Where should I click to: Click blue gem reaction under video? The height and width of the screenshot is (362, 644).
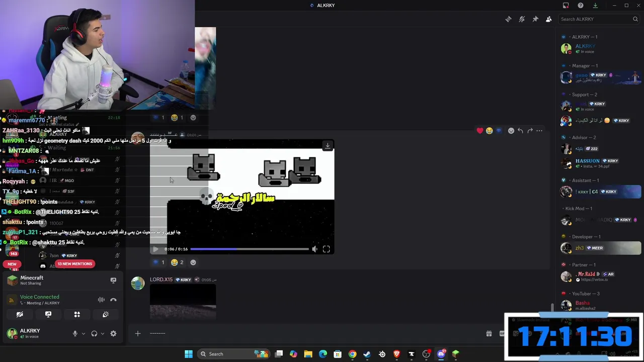click(x=158, y=262)
